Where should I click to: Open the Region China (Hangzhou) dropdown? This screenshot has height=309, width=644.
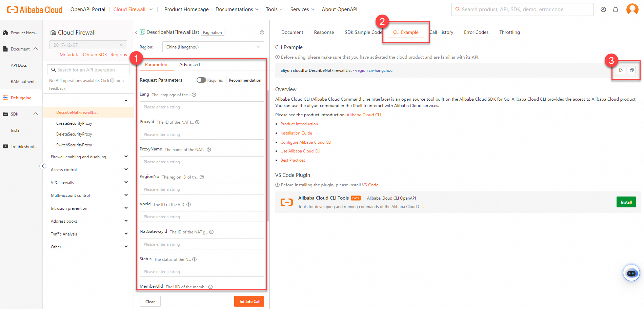click(x=213, y=47)
